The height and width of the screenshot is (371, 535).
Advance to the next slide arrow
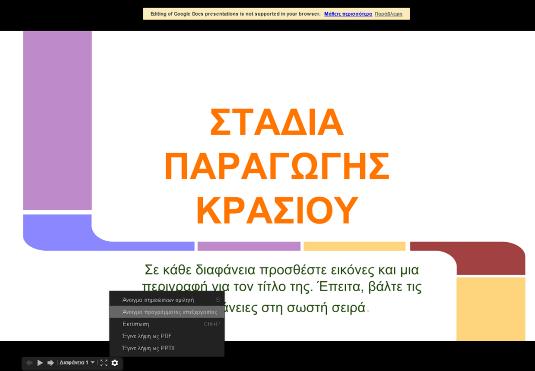click(50, 363)
